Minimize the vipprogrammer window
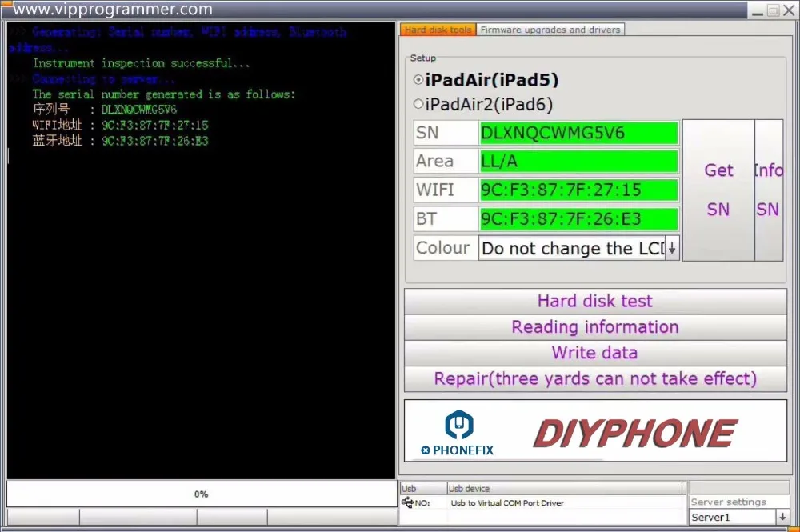 758,10
